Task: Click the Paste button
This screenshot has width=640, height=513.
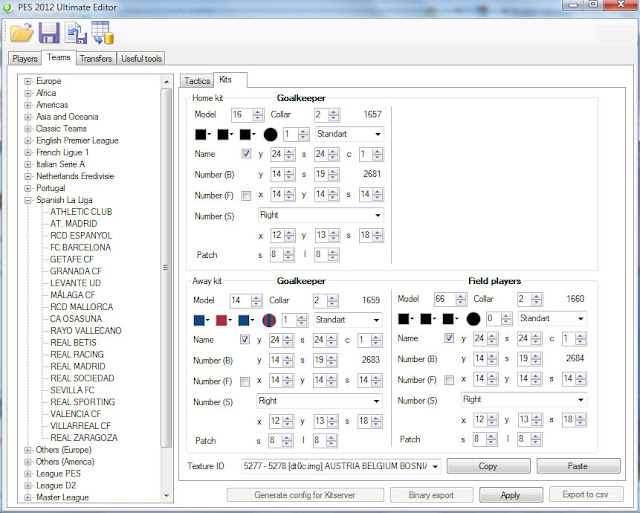Action: pyautogui.click(x=578, y=466)
